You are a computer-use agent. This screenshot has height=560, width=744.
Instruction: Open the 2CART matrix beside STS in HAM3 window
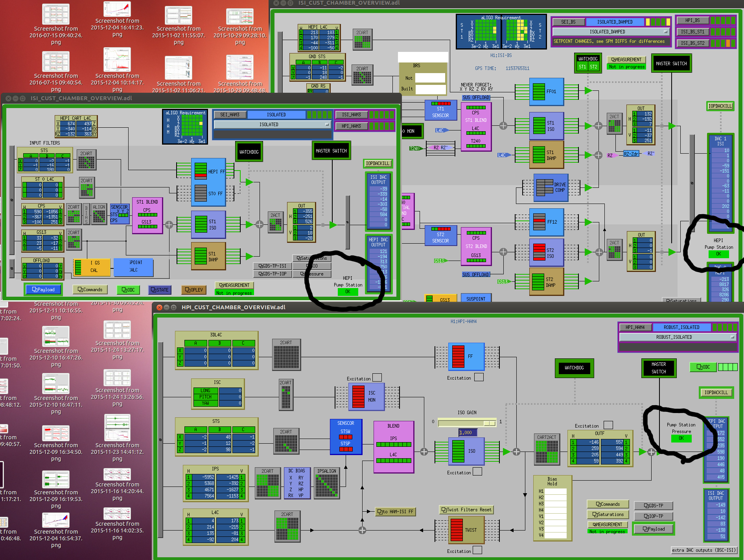(86, 160)
